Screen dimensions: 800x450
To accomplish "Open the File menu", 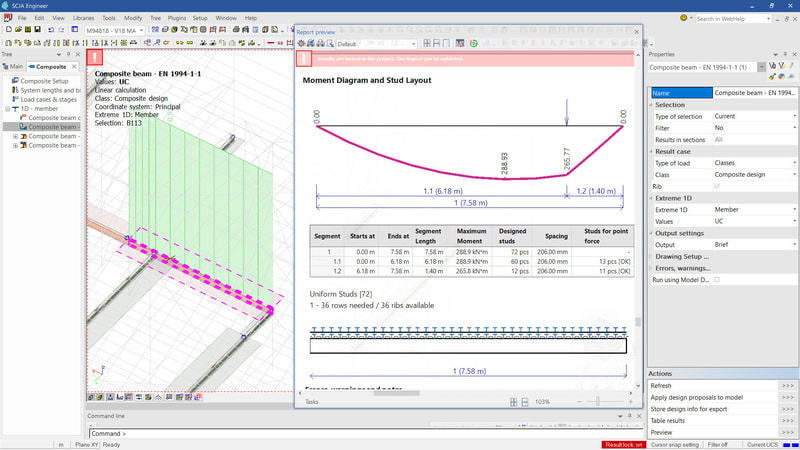I will coord(22,18).
